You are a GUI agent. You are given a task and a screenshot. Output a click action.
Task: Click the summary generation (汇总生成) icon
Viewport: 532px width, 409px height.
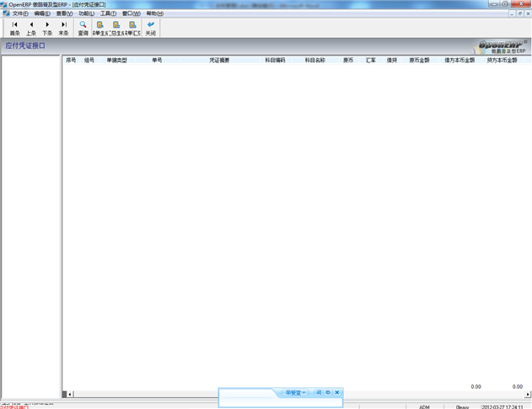(116, 28)
